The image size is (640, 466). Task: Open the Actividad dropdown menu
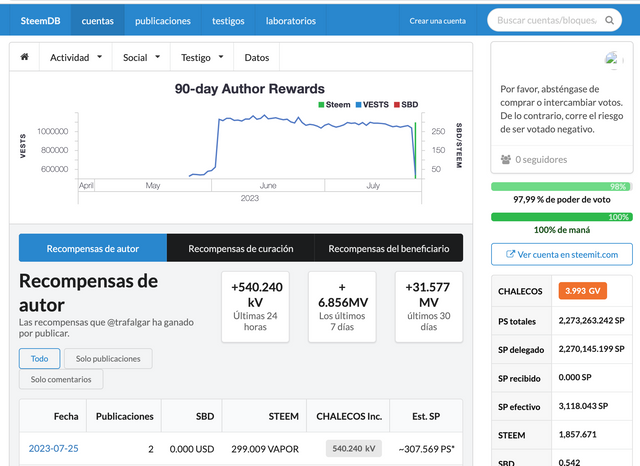click(76, 58)
